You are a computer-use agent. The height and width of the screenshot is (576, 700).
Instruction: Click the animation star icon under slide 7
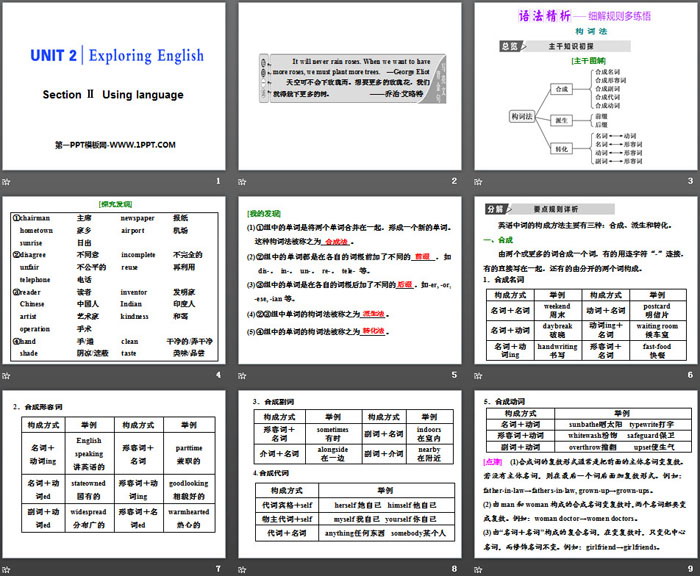(x=8, y=568)
